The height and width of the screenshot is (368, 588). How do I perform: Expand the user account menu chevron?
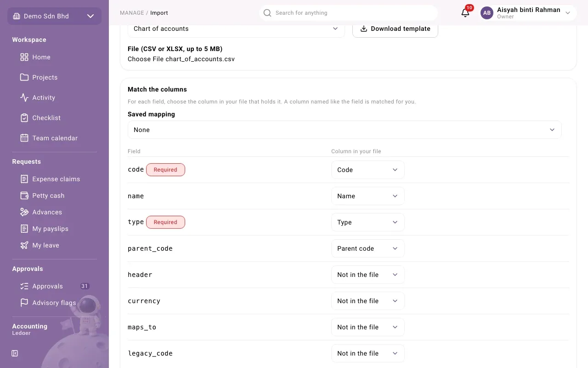568,13
